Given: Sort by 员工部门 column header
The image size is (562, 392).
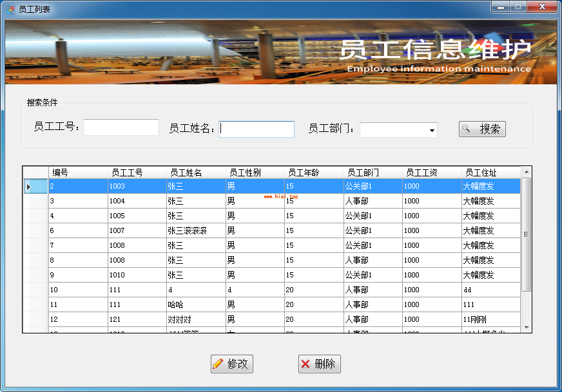Looking at the screenshot, I should point(373,173).
